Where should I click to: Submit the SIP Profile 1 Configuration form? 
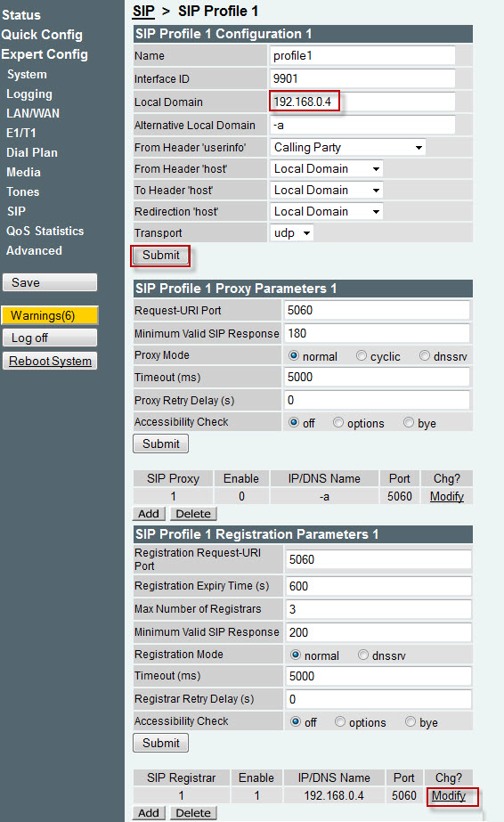(161, 256)
